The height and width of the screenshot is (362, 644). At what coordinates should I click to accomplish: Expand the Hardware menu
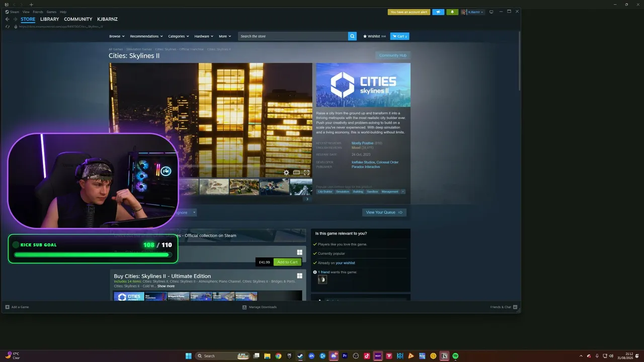(x=204, y=36)
